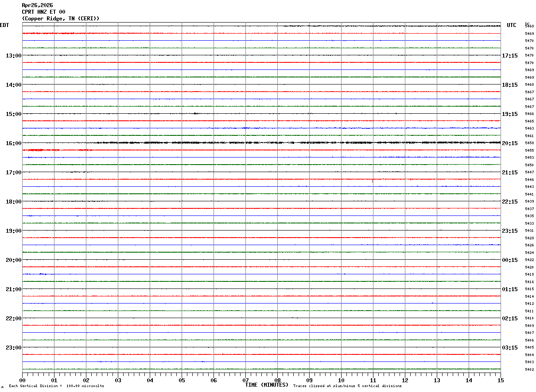
Task: Click the EDT time zone label
Action: click(4, 25)
